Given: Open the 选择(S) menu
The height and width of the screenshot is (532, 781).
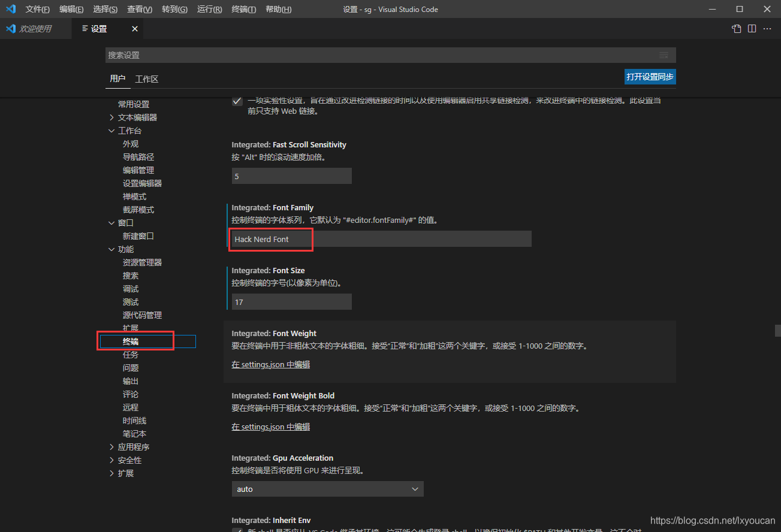Looking at the screenshot, I should (x=105, y=10).
